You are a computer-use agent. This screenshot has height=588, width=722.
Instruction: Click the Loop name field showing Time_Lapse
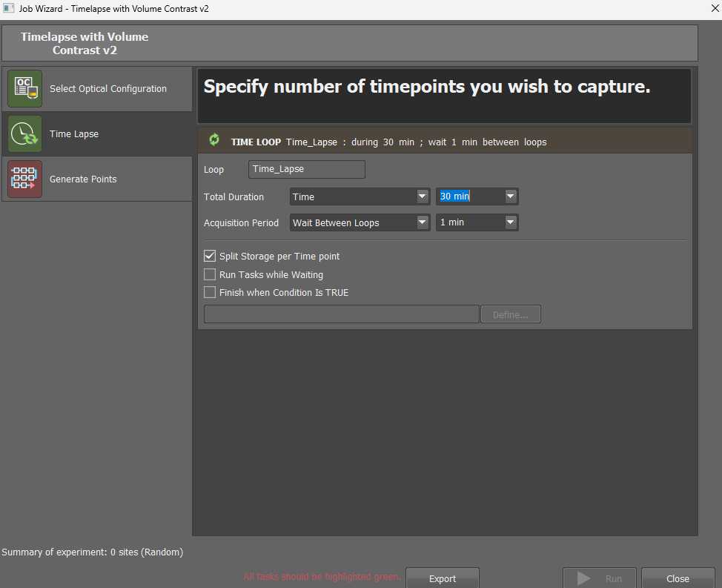coord(306,169)
